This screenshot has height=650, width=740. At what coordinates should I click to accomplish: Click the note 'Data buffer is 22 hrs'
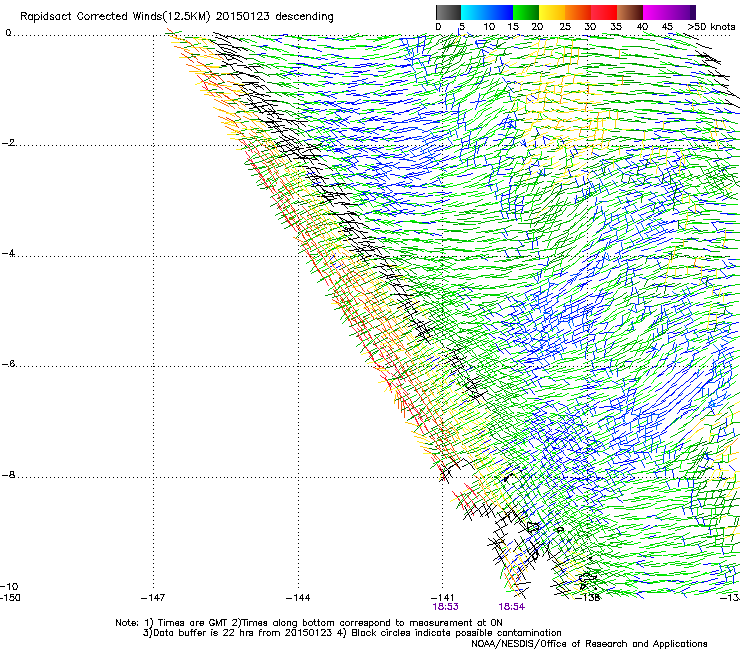204,633
